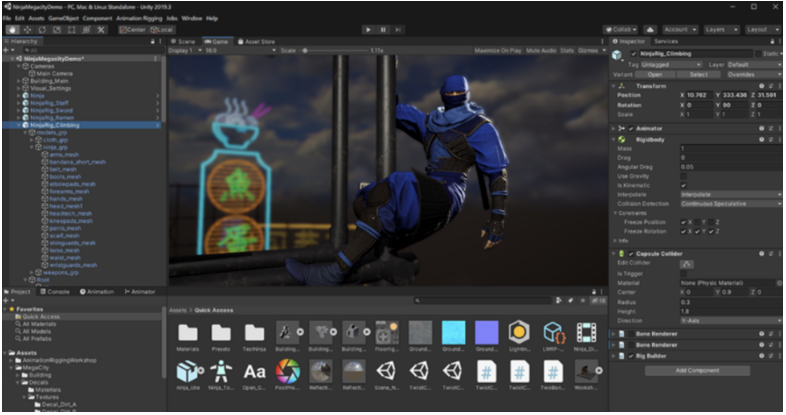Viewport: 786px width, 415px height.
Task: Select the Hand tool in toolbar
Action: 12,30
